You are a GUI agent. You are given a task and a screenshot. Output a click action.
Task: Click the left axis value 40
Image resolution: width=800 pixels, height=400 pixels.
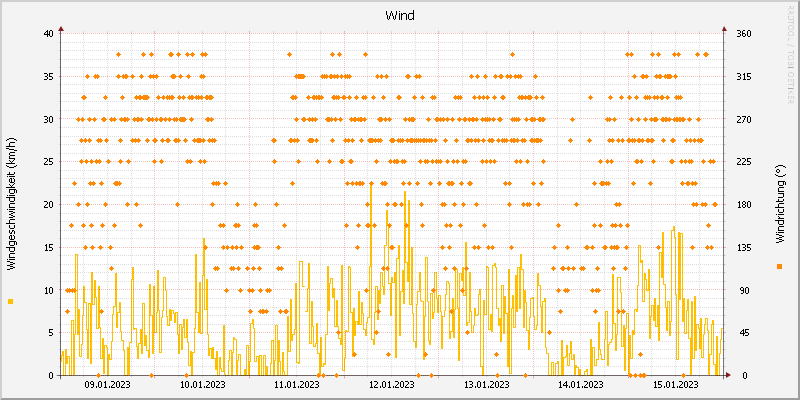48,34
